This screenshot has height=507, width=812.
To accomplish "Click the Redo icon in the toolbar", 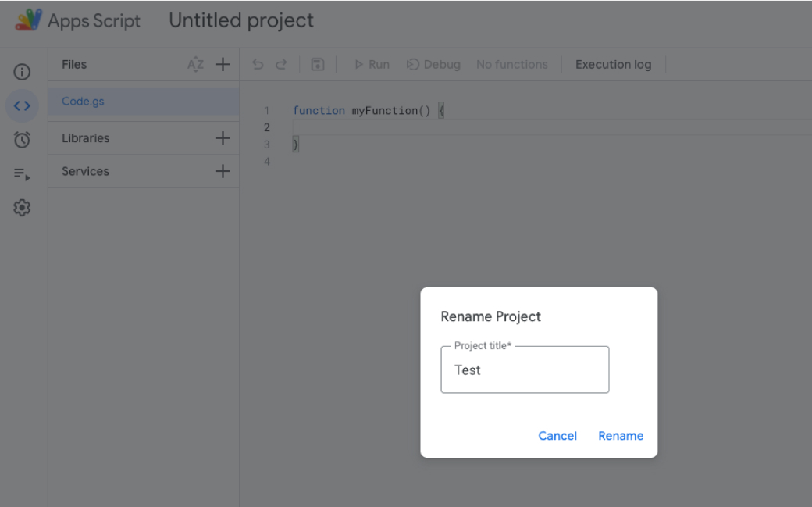I will (x=280, y=64).
